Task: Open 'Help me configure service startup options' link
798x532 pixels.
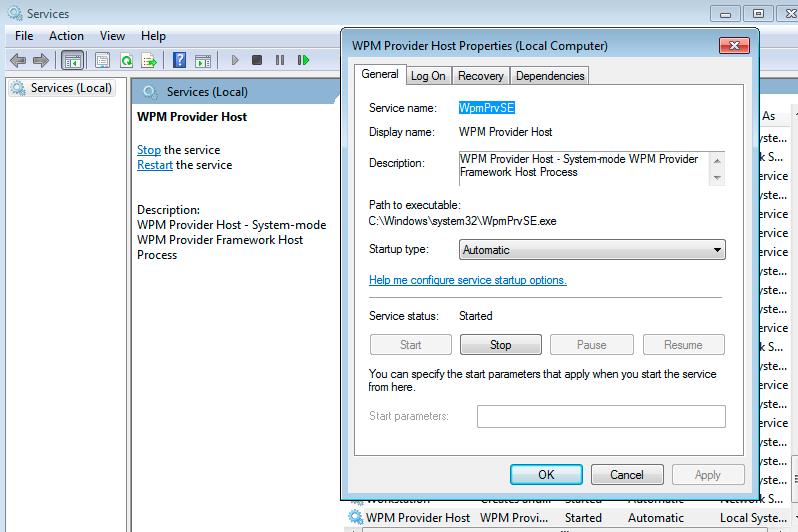Action: click(467, 280)
